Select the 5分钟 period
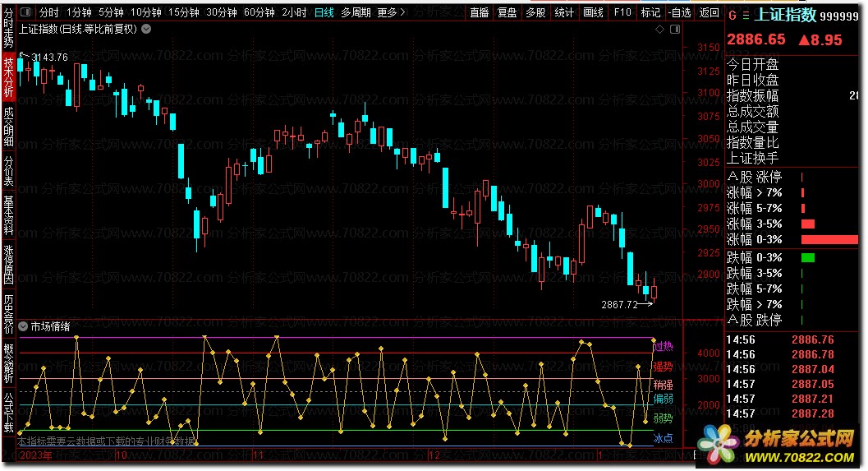This screenshot has width=868, height=471. (x=111, y=12)
